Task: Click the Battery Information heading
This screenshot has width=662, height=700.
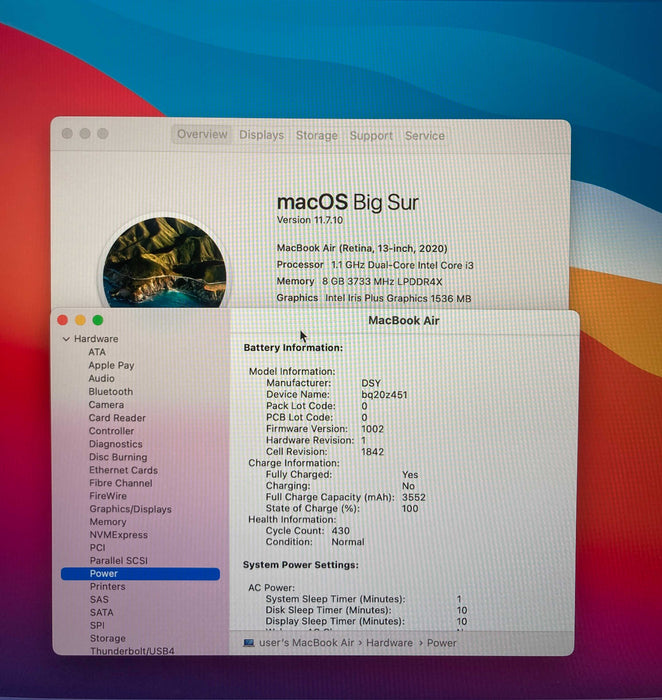Action: click(293, 348)
